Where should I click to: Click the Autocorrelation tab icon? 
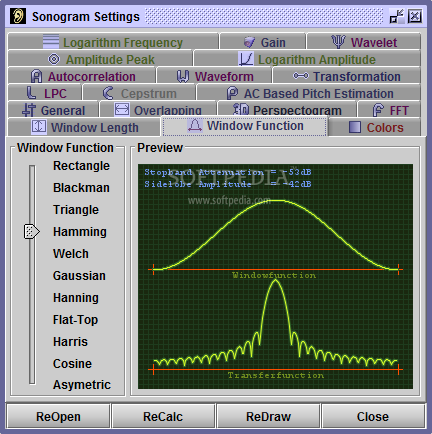coord(36,76)
